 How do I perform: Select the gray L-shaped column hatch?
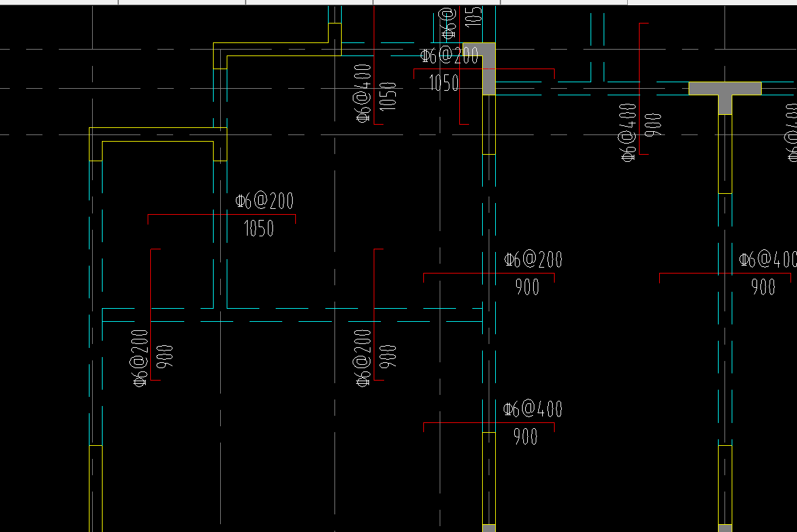(487, 67)
